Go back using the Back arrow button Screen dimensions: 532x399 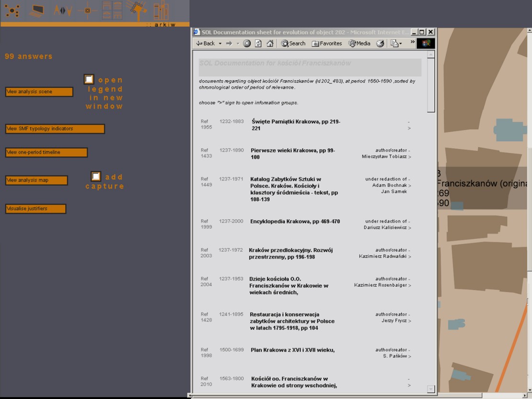click(206, 43)
